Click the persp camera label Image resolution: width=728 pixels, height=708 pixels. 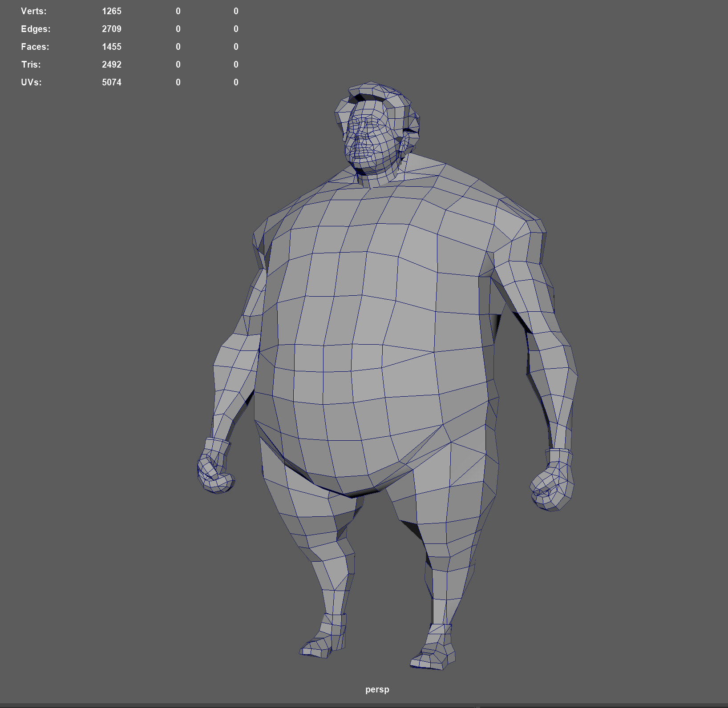377,690
